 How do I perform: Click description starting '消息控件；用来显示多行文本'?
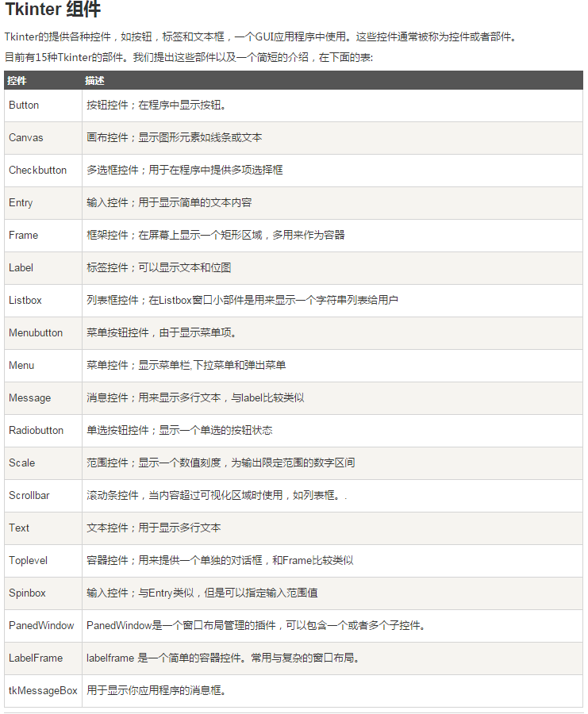point(195,398)
